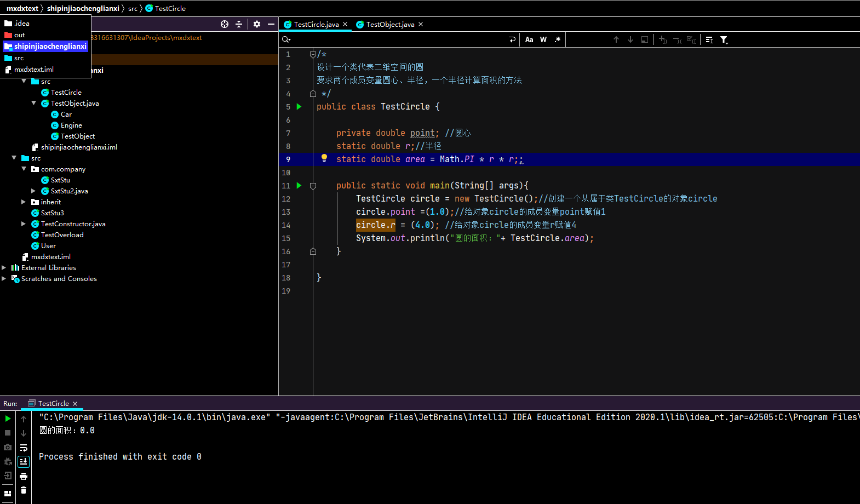Click Select Opened File target icon
This screenshot has height=504, width=860.
(225, 24)
